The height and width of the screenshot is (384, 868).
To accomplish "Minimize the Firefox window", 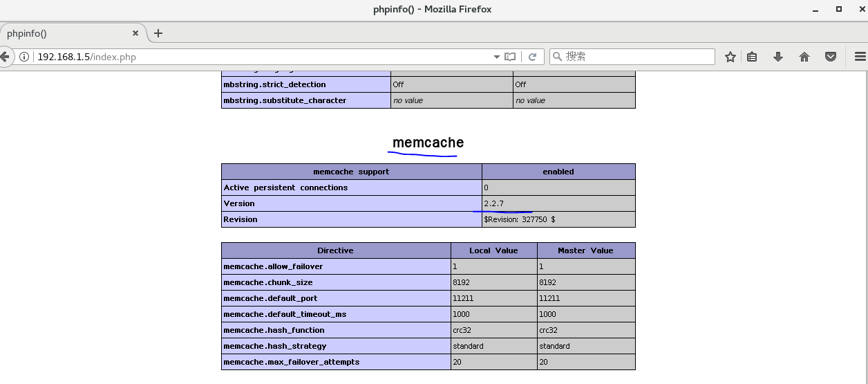I will pyautogui.click(x=815, y=9).
